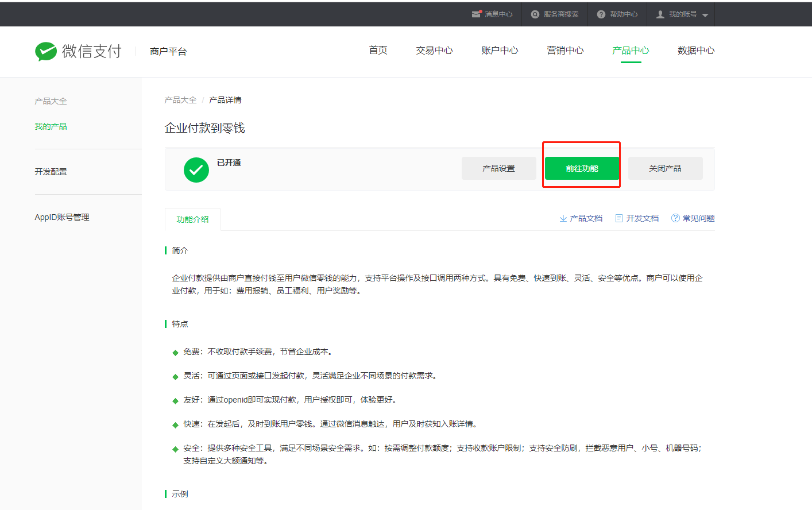The image size is (812, 510).
Task: Click the 产品详情 breadcrumb text
Action: pos(225,100)
